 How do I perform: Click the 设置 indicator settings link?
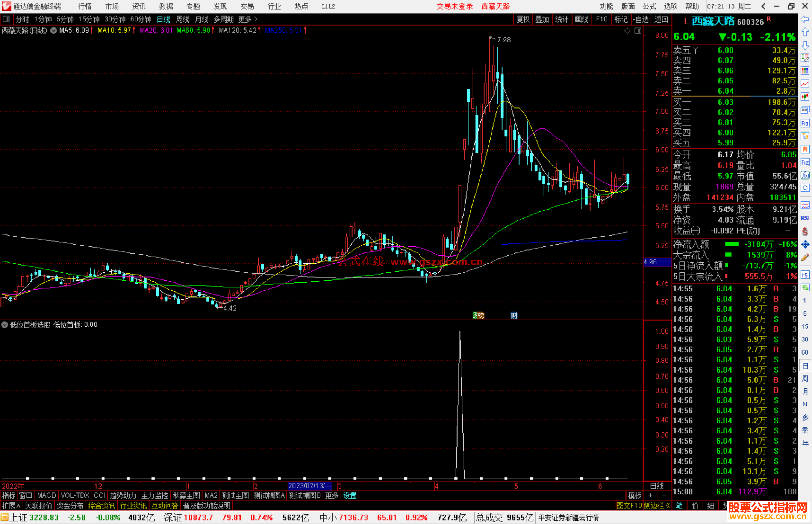coord(350,495)
